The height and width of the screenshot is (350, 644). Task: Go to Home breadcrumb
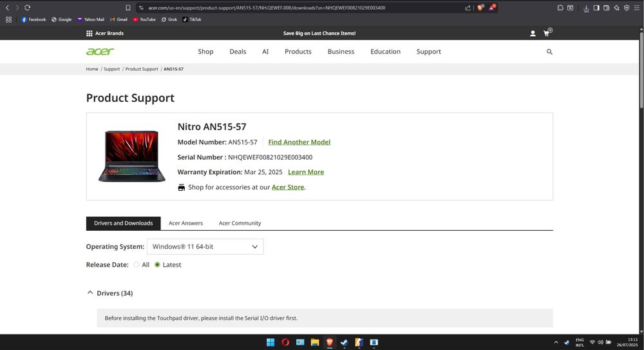point(92,69)
